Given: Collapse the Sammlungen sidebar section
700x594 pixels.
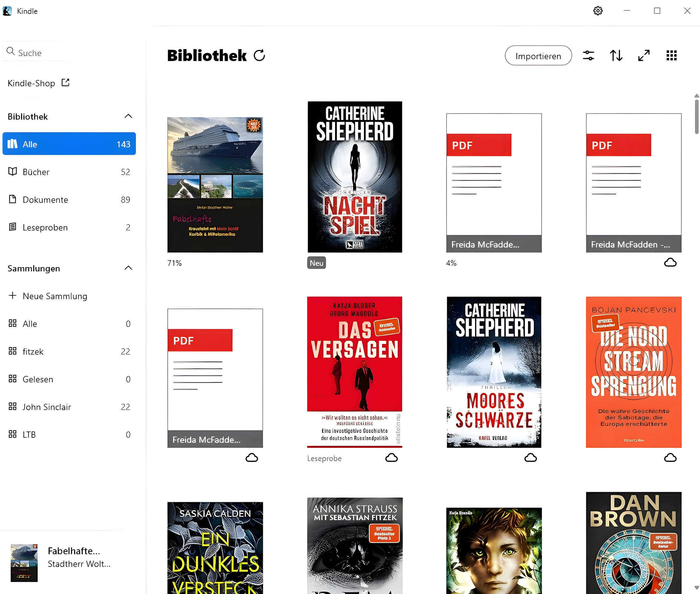Looking at the screenshot, I should coord(128,268).
